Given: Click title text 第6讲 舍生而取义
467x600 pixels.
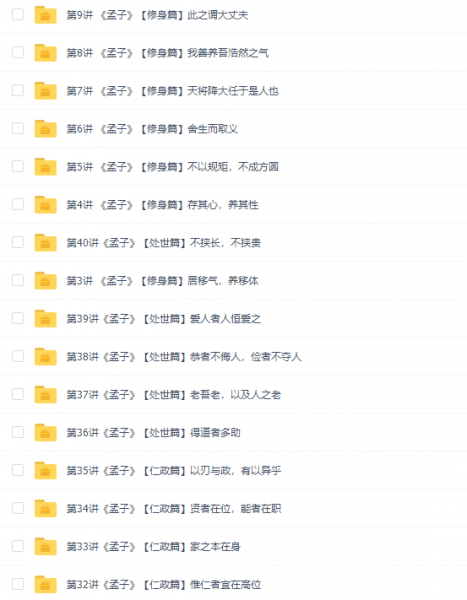Looking at the screenshot, I should pos(152,129).
